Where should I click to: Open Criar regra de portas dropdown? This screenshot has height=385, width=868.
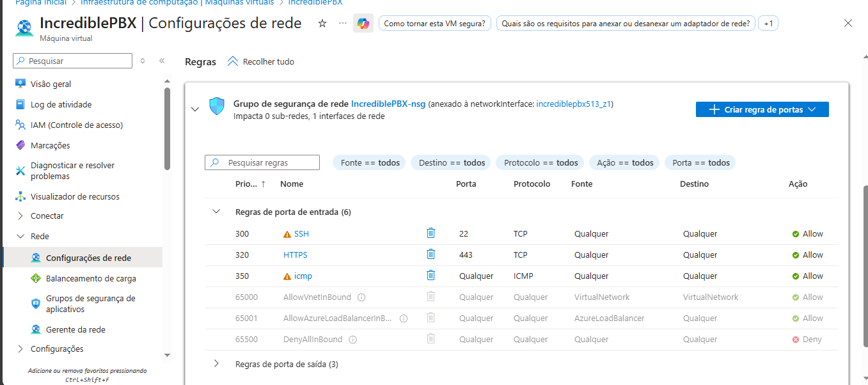[x=762, y=109]
